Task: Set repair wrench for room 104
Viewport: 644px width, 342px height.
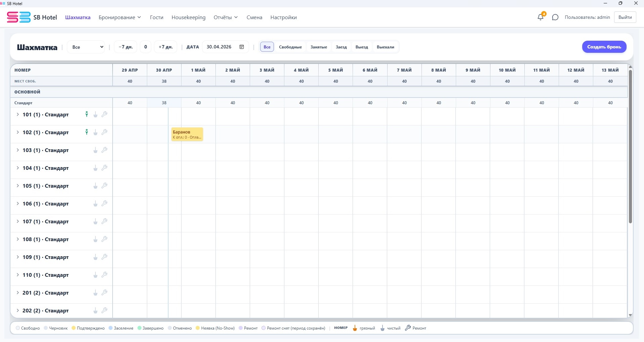Action: (105, 168)
